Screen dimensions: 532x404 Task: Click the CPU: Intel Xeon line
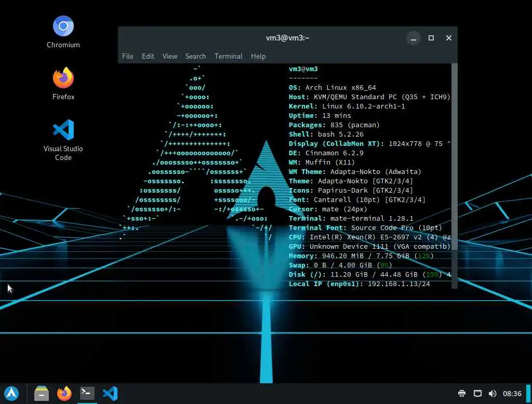[x=369, y=237]
